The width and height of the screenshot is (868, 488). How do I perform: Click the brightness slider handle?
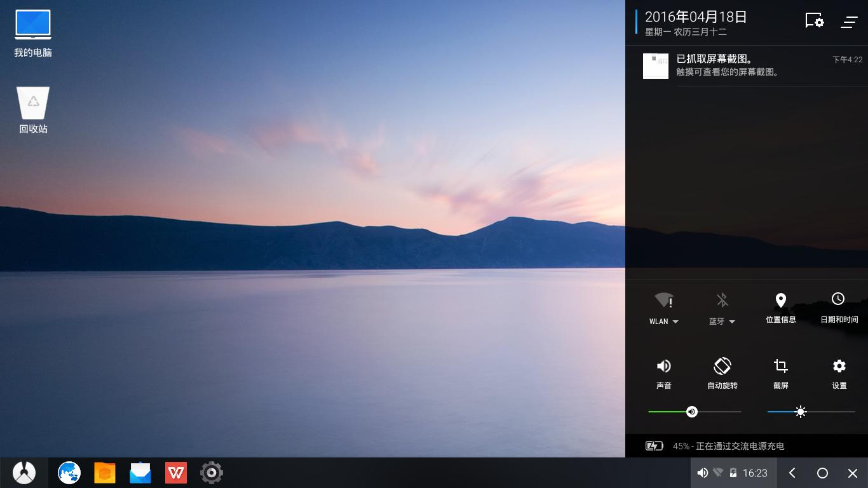[801, 412]
